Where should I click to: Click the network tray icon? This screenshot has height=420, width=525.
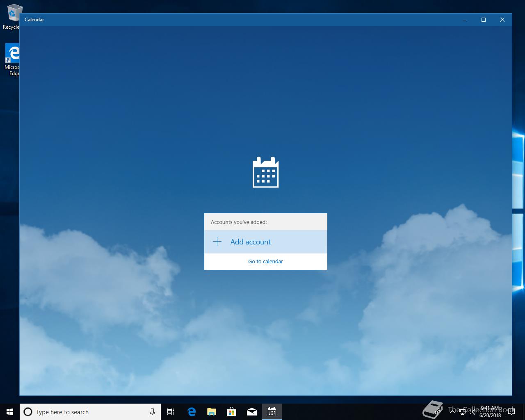(x=462, y=412)
